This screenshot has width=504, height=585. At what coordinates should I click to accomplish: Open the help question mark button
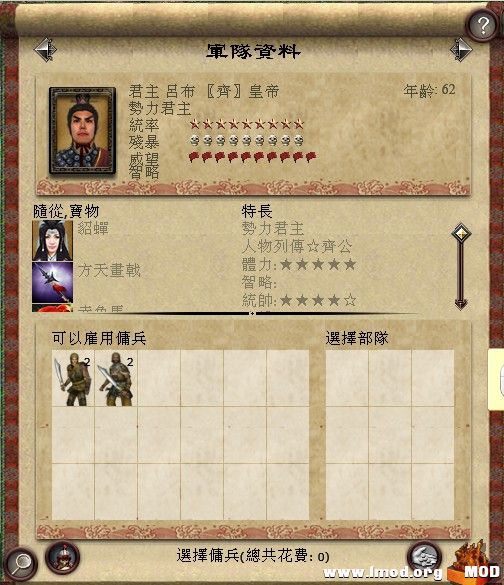(483, 25)
